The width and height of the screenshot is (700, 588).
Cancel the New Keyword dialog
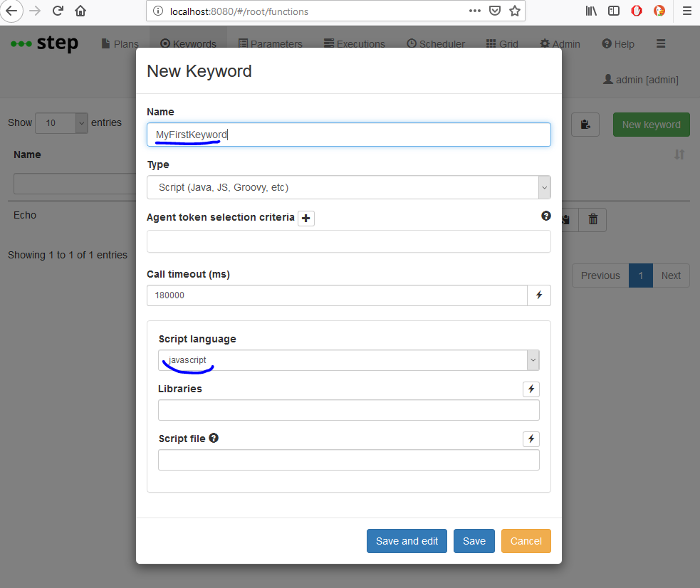526,541
